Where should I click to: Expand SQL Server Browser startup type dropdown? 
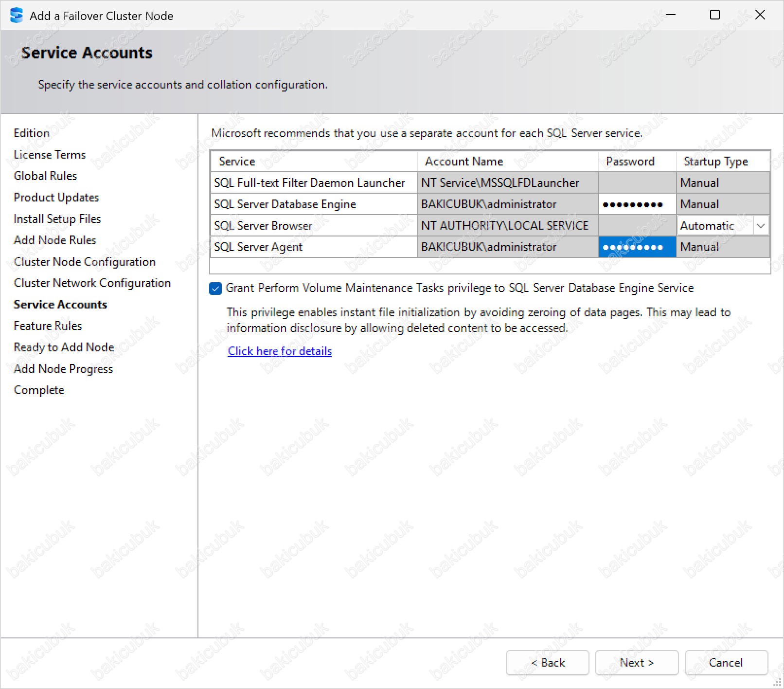click(x=761, y=226)
